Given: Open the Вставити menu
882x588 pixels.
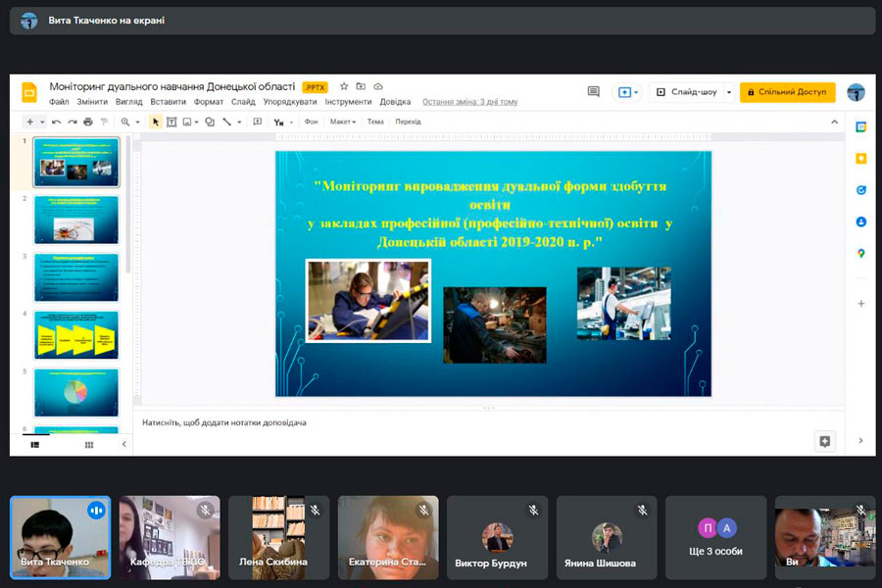Looking at the screenshot, I should [168, 102].
